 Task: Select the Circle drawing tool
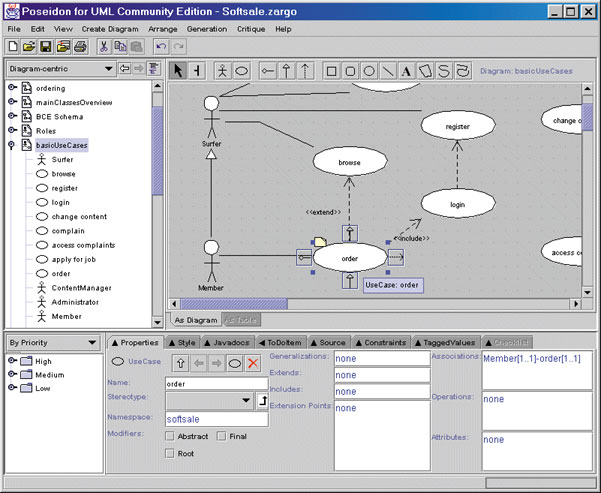click(x=369, y=71)
